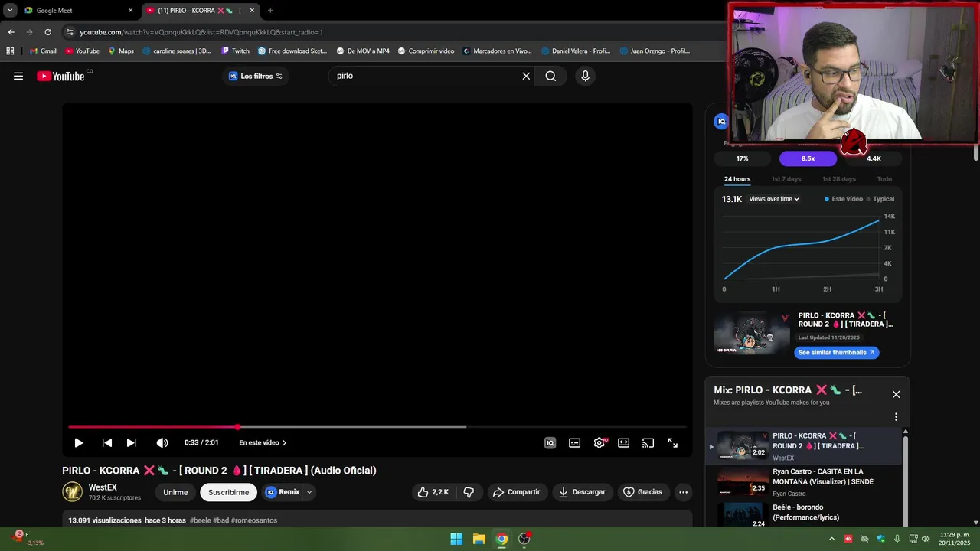
Task: Open the Remix button
Action: click(x=283, y=492)
